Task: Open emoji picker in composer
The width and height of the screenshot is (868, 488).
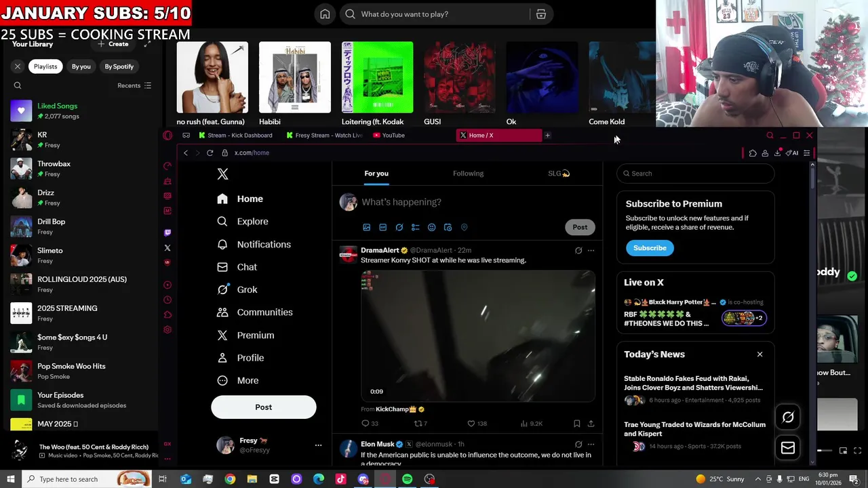Action: pyautogui.click(x=432, y=227)
